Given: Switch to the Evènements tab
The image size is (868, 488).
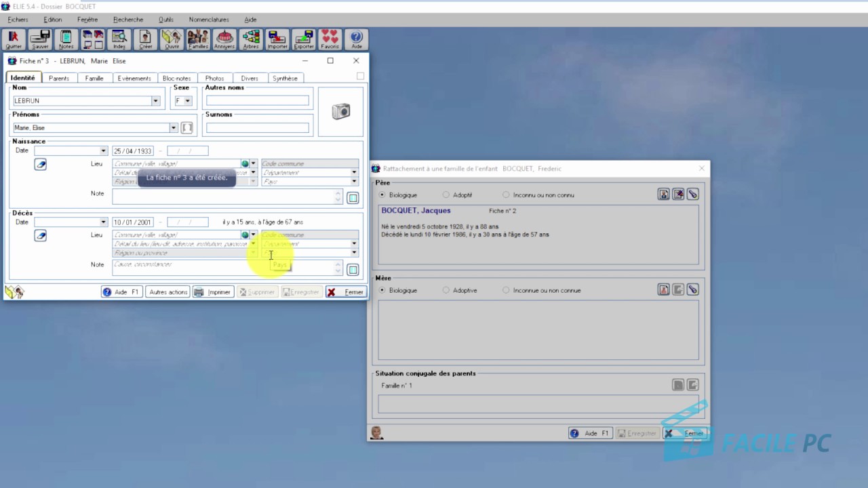Looking at the screenshot, I should [x=134, y=79].
